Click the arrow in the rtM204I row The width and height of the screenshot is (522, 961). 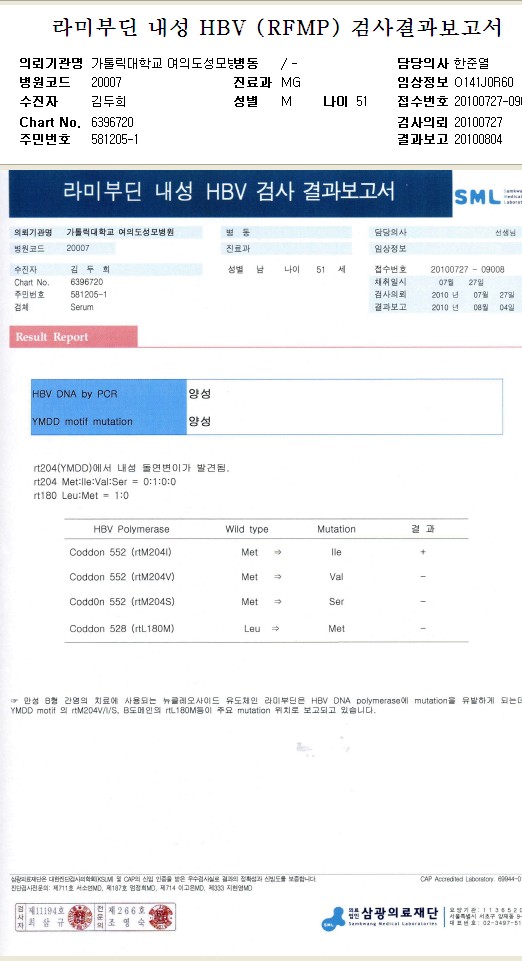(x=278, y=552)
